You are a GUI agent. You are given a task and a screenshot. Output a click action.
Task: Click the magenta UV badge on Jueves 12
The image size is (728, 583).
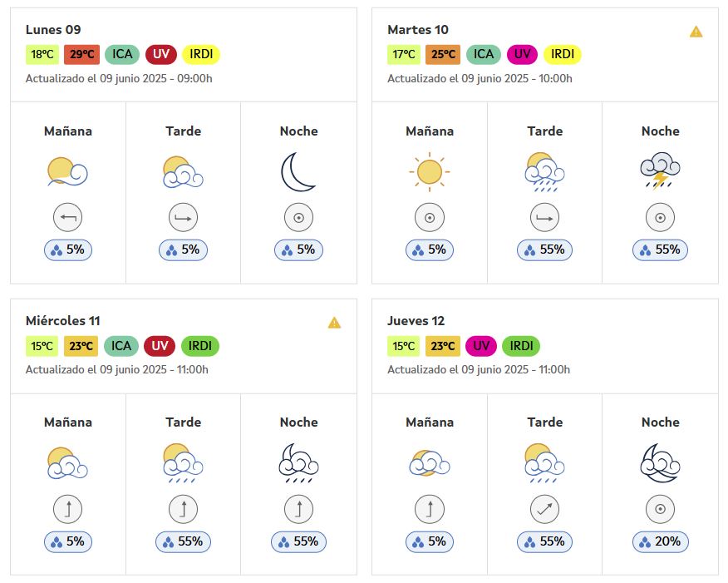tap(481, 346)
